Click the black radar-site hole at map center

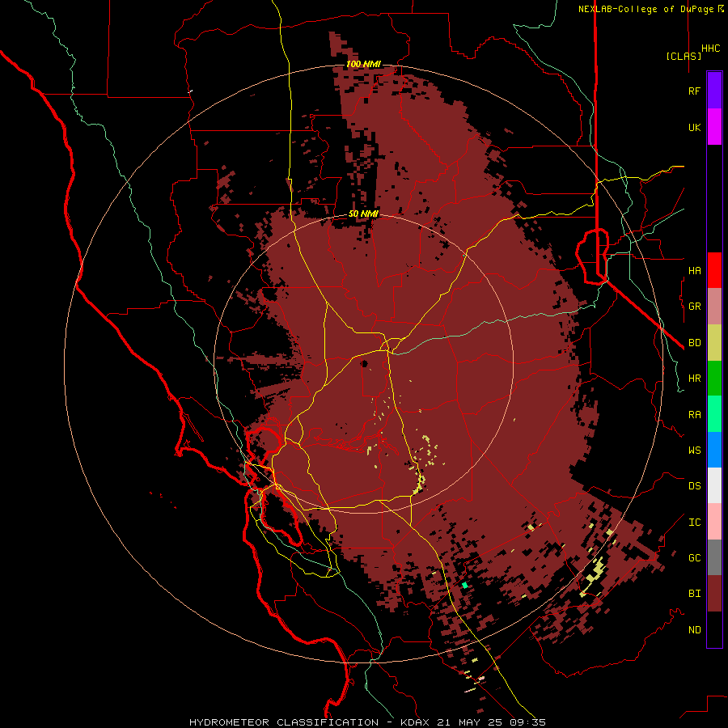(x=365, y=363)
